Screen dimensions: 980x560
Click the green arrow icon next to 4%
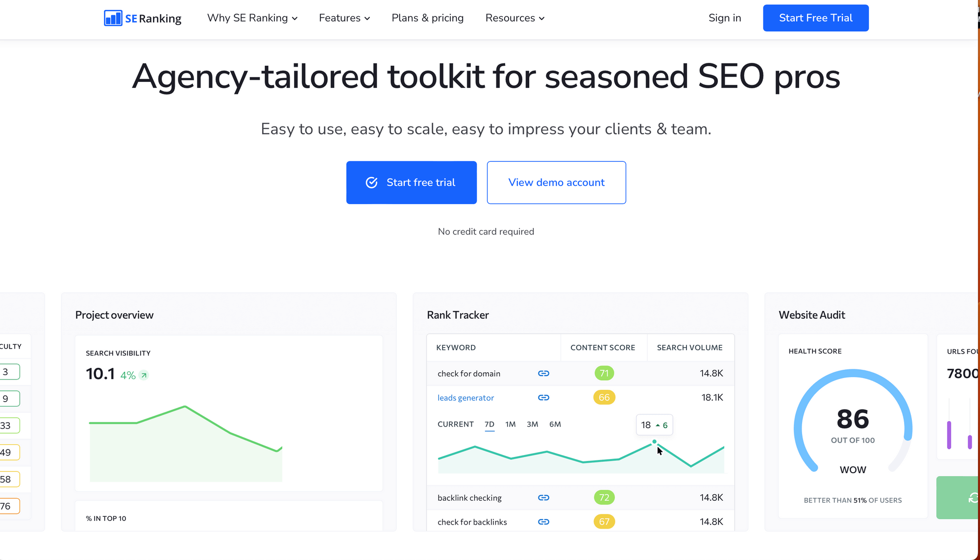pos(144,376)
